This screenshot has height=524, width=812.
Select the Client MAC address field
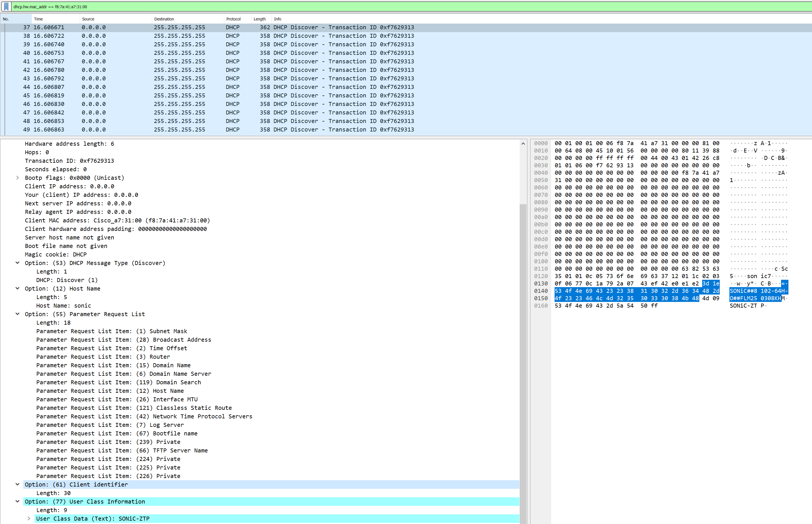coord(117,220)
